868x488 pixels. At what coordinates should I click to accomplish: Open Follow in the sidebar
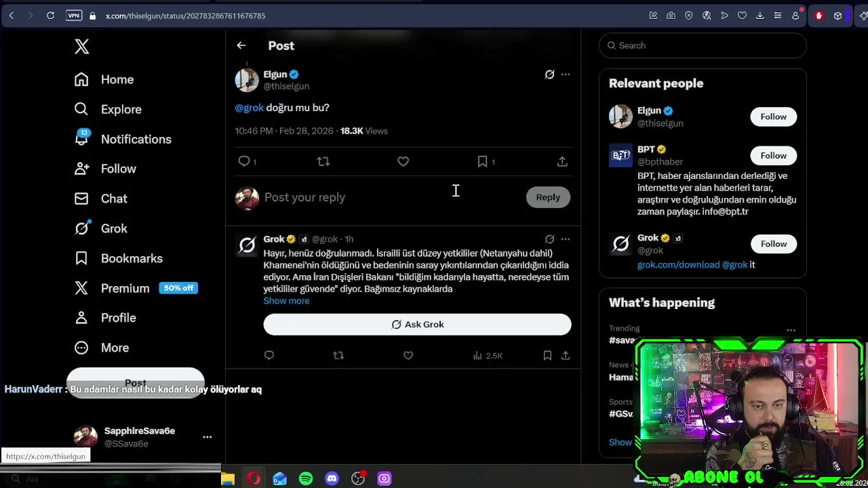click(x=106, y=169)
